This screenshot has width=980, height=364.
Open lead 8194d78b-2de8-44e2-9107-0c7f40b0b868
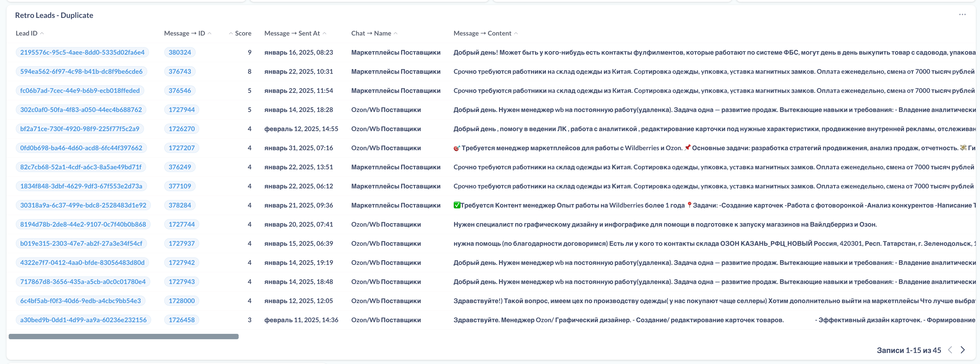[83, 224]
